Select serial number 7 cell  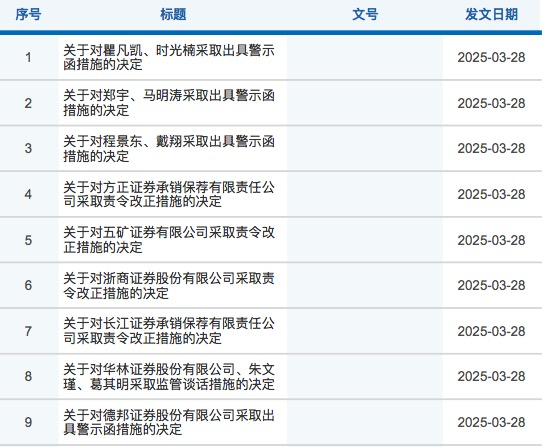28,331
